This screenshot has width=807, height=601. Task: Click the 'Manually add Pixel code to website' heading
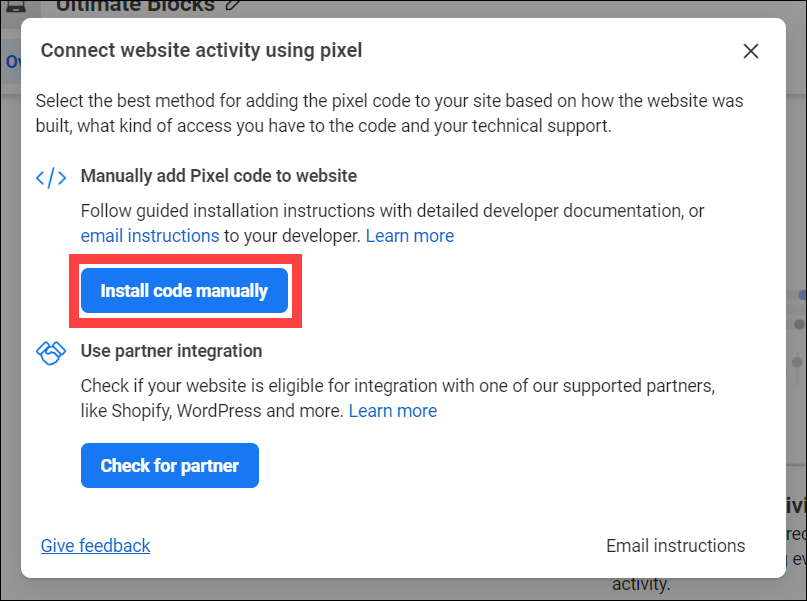(219, 176)
